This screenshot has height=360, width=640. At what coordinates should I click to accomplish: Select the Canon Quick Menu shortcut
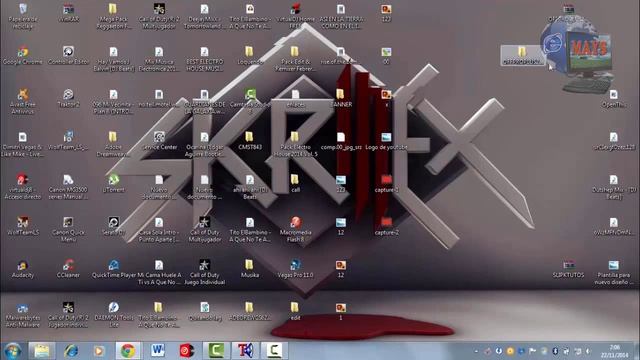tap(68, 229)
